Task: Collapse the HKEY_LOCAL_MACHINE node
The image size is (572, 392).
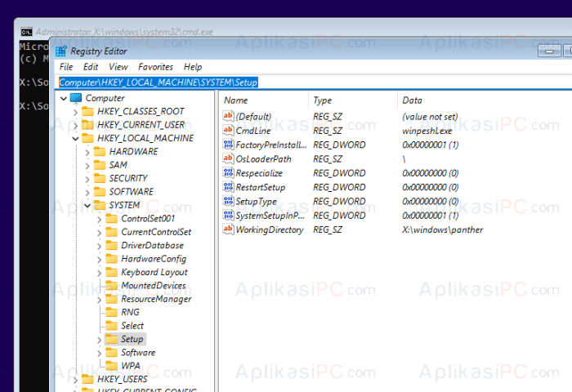Action: click(75, 139)
